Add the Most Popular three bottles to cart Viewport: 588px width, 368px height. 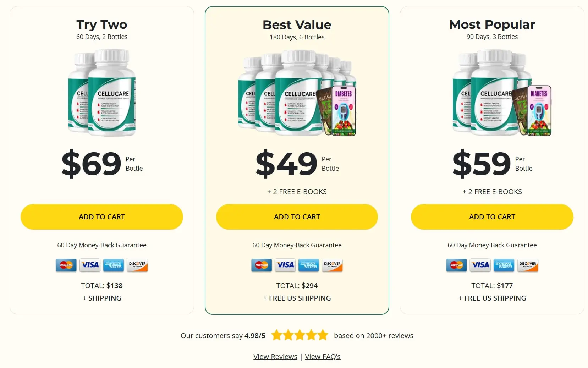click(492, 217)
